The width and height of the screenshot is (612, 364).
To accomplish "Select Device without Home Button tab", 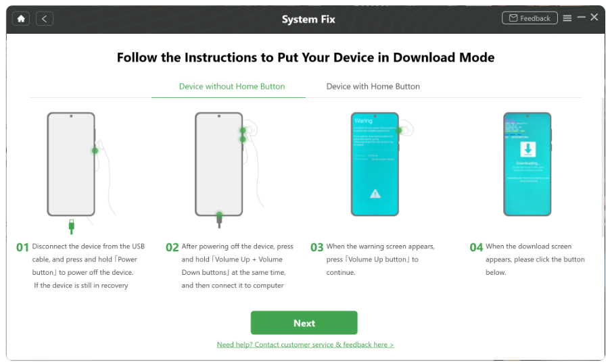I will (x=232, y=86).
